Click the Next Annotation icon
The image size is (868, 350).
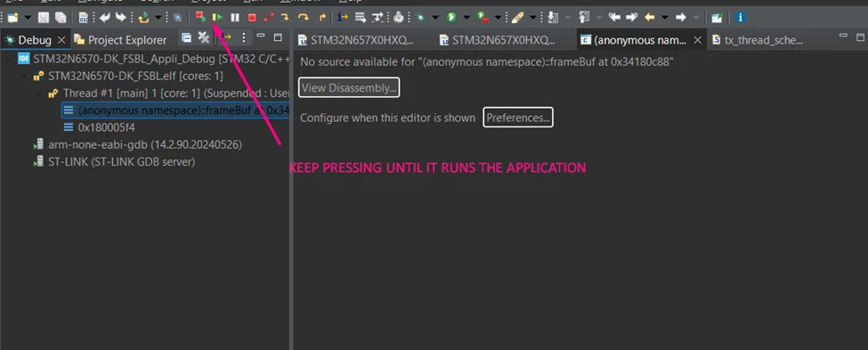pos(553,18)
